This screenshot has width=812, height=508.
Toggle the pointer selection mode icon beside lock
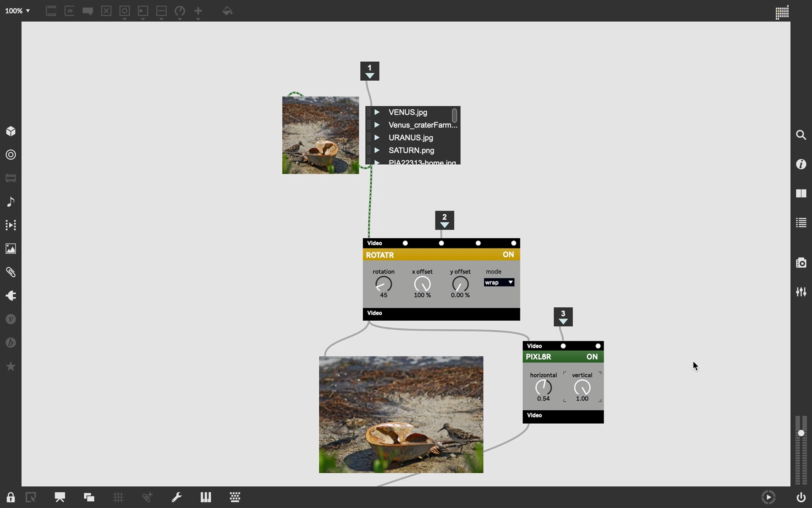pyautogui.click(x=31, y=497)
